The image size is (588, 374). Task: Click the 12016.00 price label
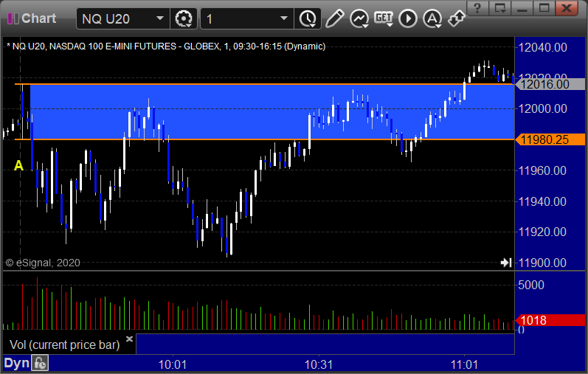pos(550,84)
